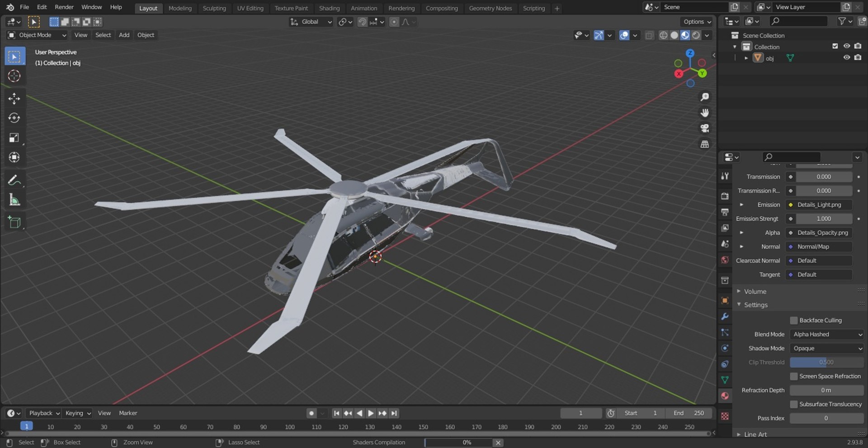
Task: Select the Cursor tool in the toolbar
Action: 14,76
